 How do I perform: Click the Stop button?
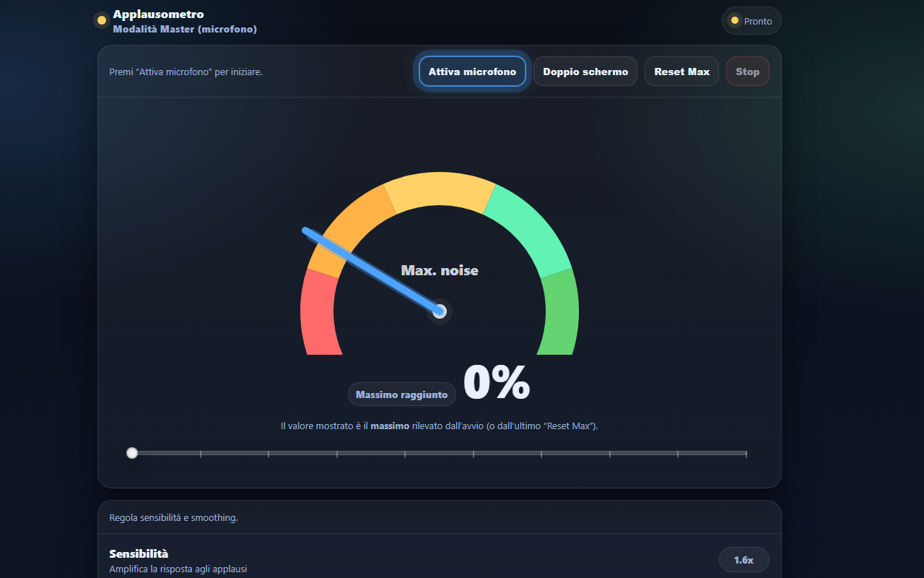pyautogui.click(x=748, y=72)
